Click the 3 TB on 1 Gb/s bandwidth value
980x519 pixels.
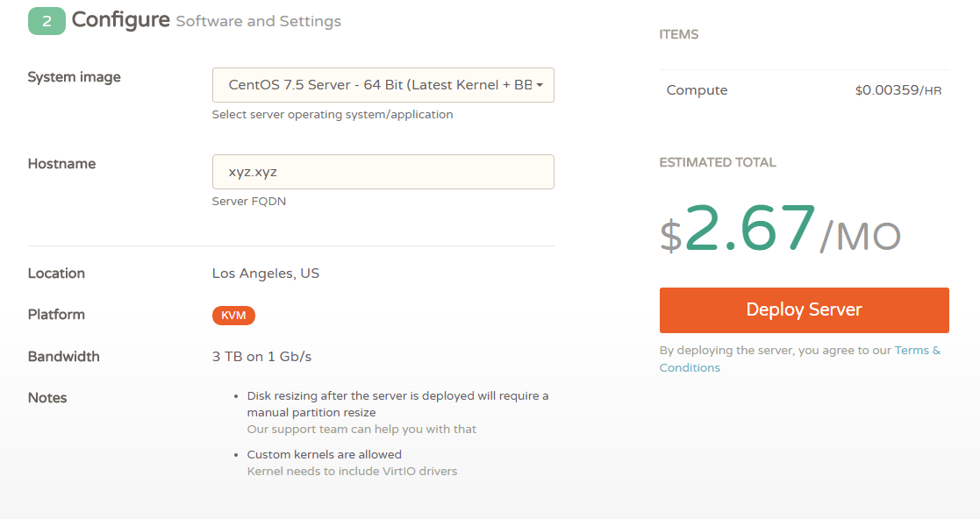click(x=261, y=357)
